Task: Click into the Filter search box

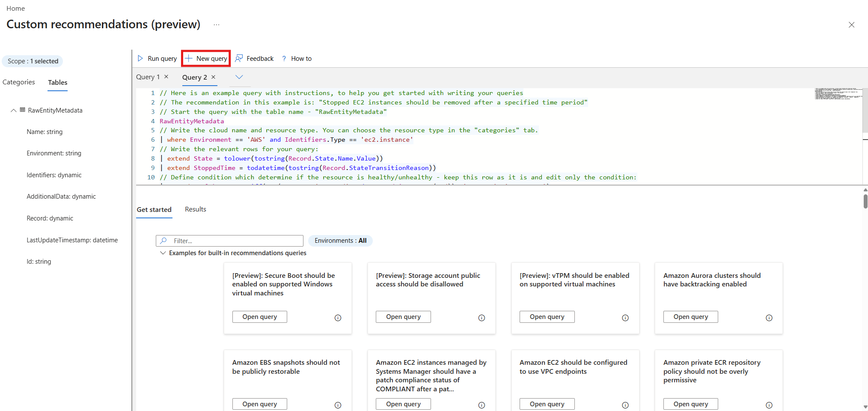Action: [229, 241]
